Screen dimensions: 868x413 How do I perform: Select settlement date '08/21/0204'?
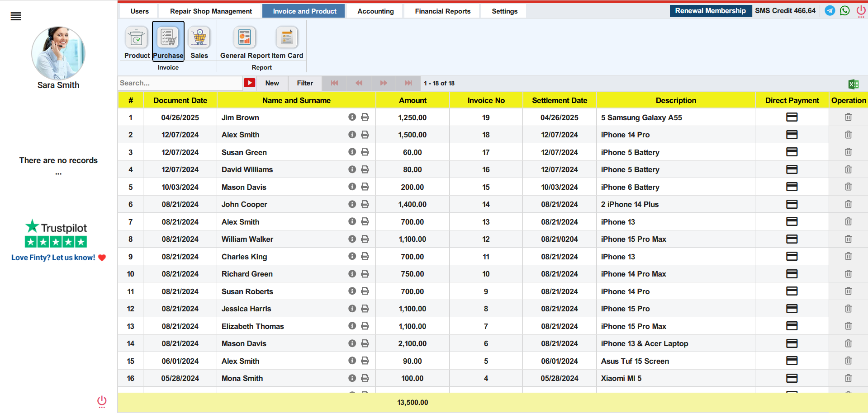pyautogui.click(x=560, y=239)
